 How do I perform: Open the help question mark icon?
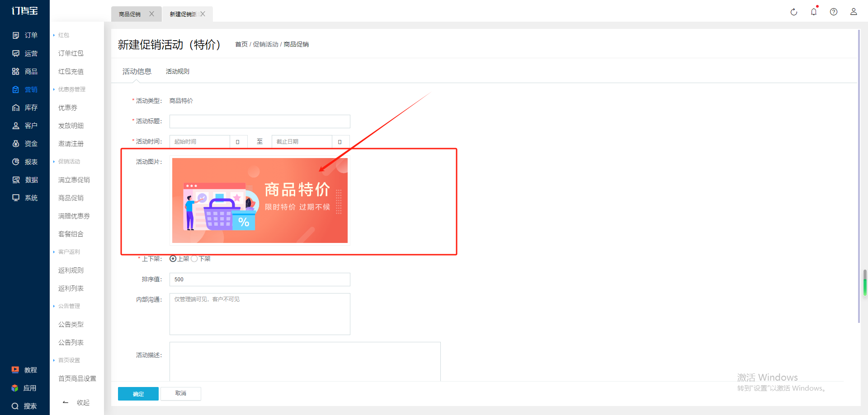point(834,12)
